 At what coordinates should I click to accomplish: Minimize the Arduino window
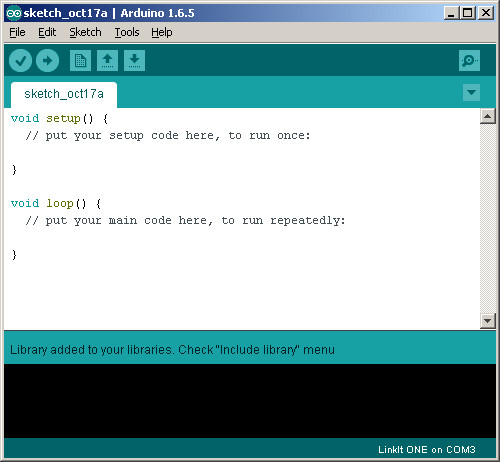[x=451, y=13]
